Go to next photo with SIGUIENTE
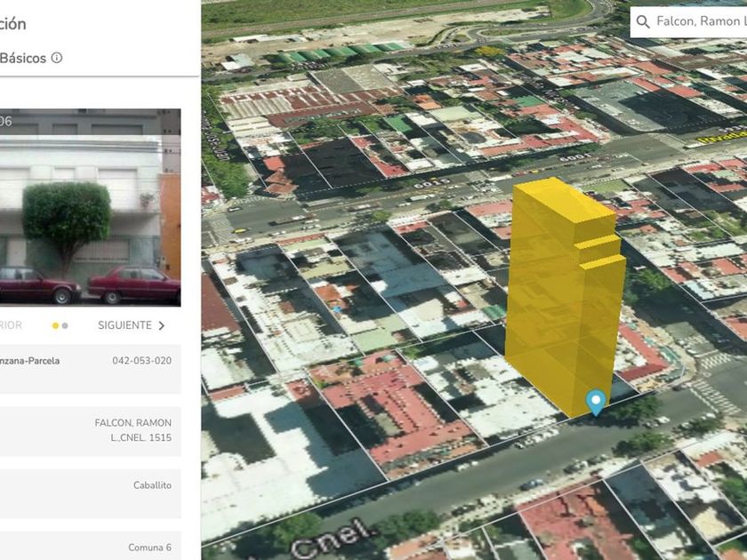Image resolution: width=747 pixels, height=560 pixels. click(x=124, y=325)
